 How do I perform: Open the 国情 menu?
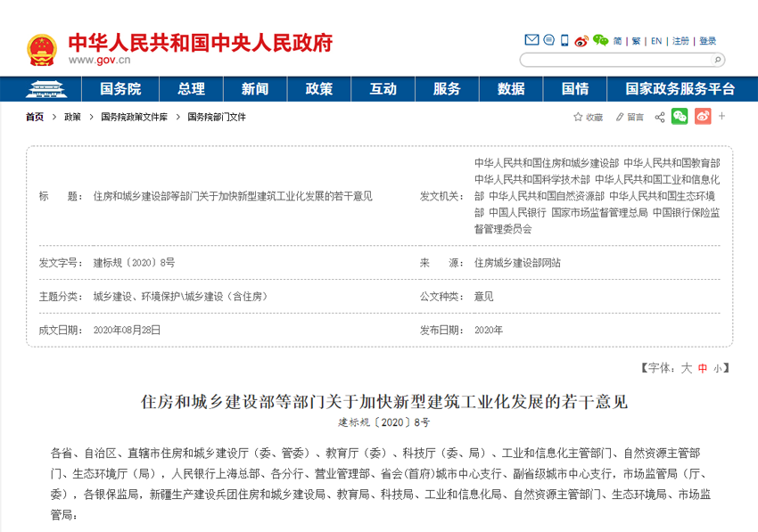click(x=575, y=89)
